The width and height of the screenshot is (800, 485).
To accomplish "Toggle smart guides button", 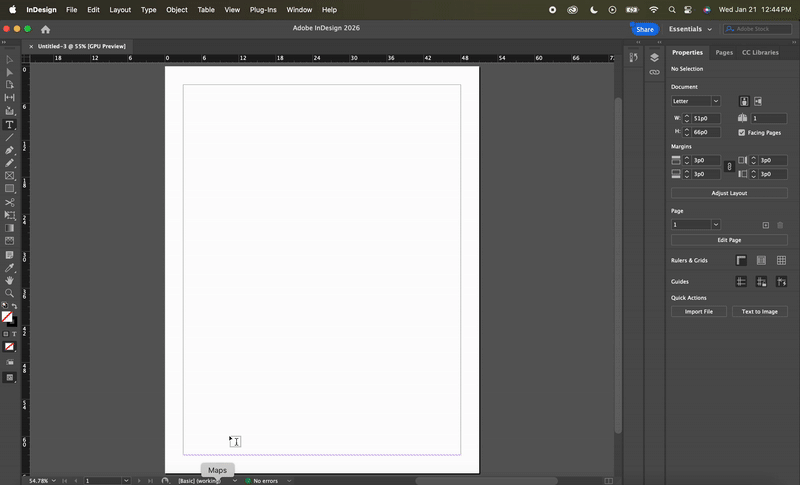I will [x=781, y=282].
